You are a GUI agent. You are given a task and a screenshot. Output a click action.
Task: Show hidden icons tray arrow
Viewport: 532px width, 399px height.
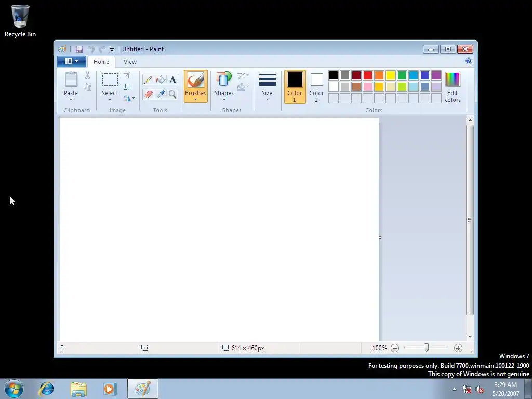(x=454, y=390)
